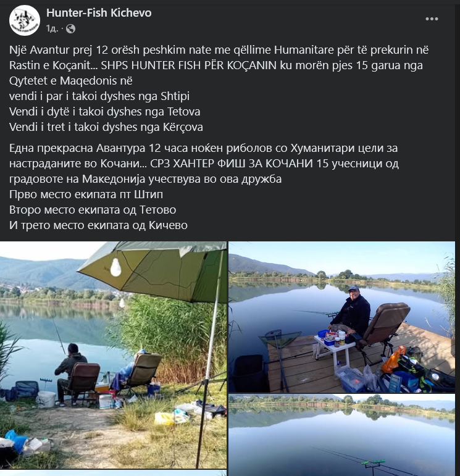Open the Hunter-Fish Kichevo profile avatar
This screenshot has width=460, height=476.
pyautogui.click(x=25, y=20)
